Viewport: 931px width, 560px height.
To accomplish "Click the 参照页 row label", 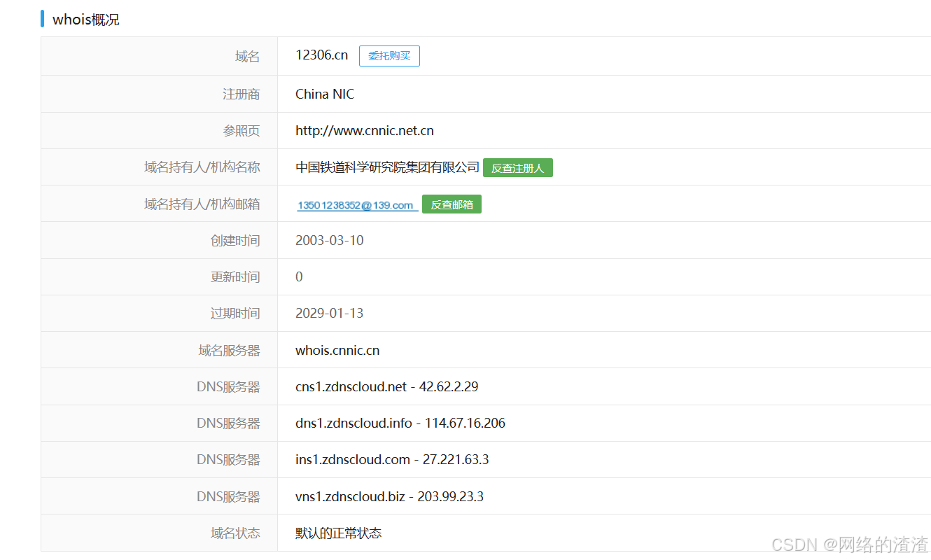I will point(241,131).
